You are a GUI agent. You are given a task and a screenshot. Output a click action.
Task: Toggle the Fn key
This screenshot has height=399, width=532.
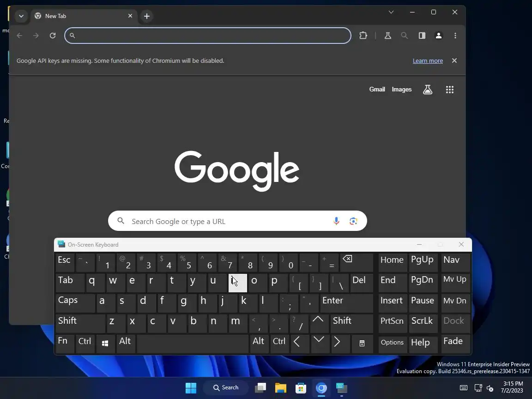click(x=65, y=344)
